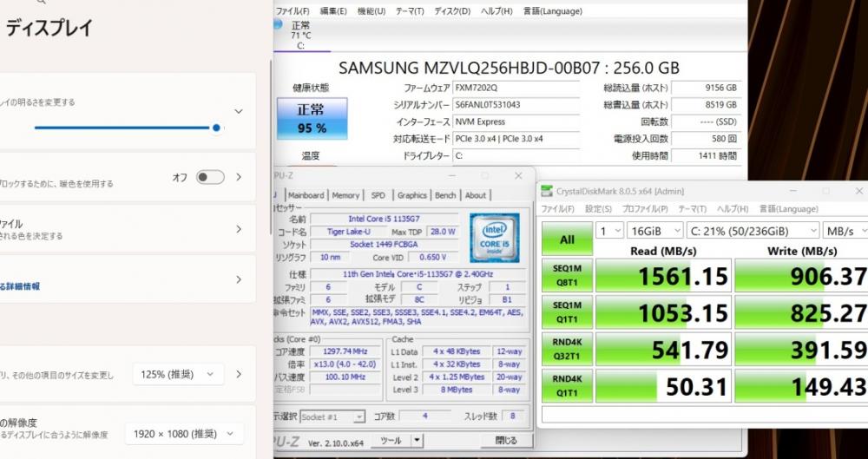Click the blue drive status circle in CrystalDiskInfo
868x459 pixels.
click(278, 23)
